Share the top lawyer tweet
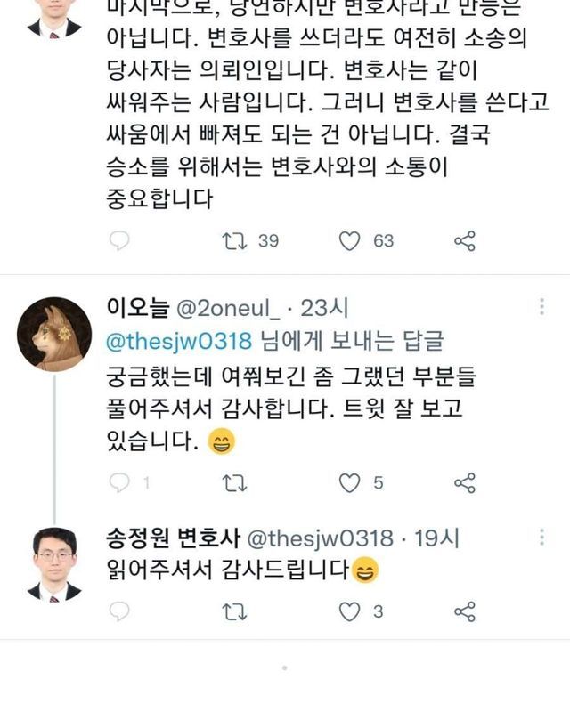Screen dimensions: 570x728 tap(465, 240)
